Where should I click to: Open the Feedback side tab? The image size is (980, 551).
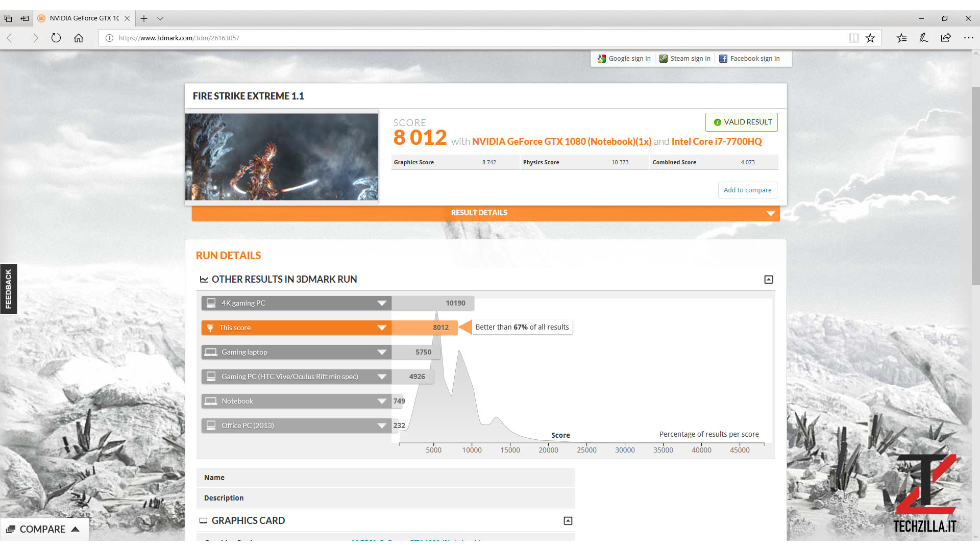(x=9, y=289)
